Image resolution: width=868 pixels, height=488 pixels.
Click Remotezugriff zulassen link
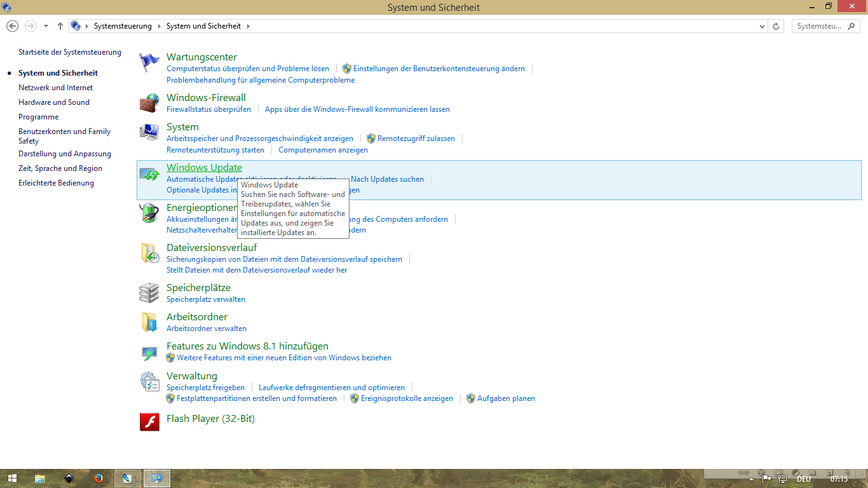tap(416, 139)
